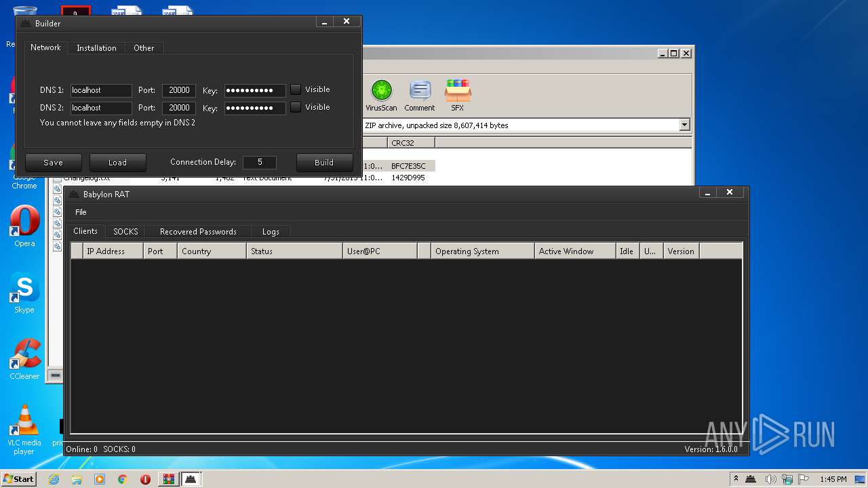Click the VirusScan icon in WinRAR toolbar
Viewport: 868px width, 488px height.
click(x=381, y=96)
